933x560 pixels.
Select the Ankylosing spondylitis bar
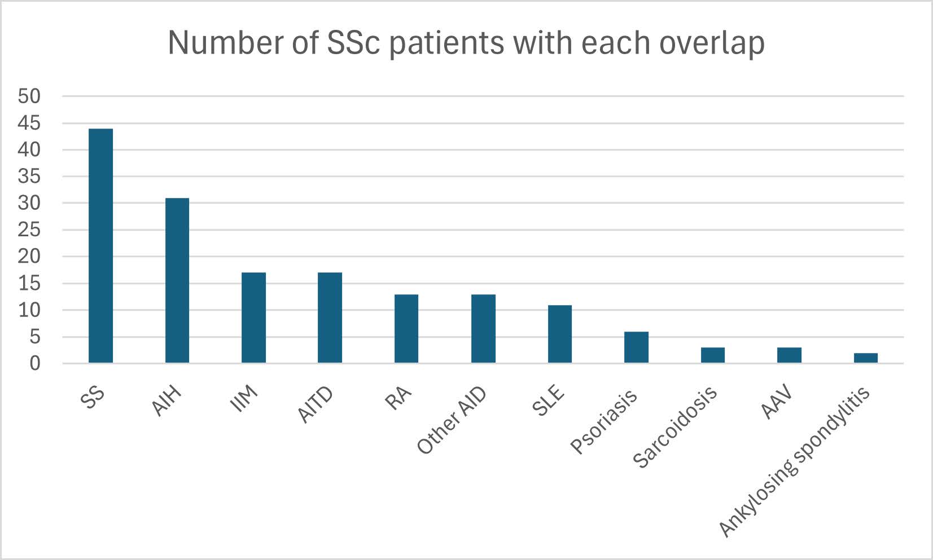tap(865, 358)
